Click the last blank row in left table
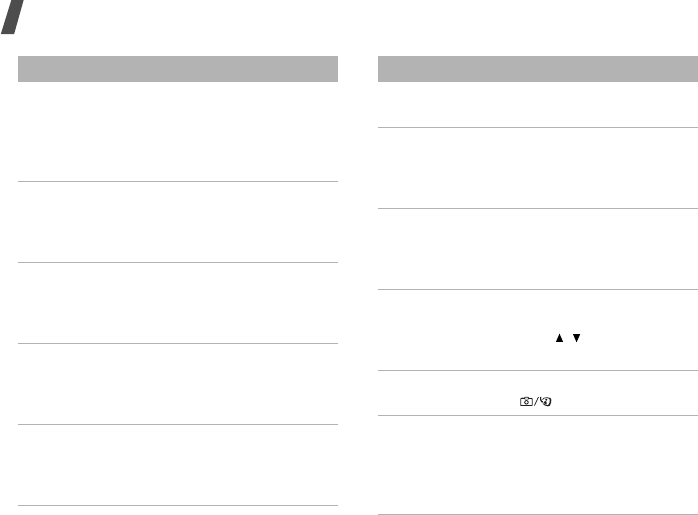 tap(178, 465)
